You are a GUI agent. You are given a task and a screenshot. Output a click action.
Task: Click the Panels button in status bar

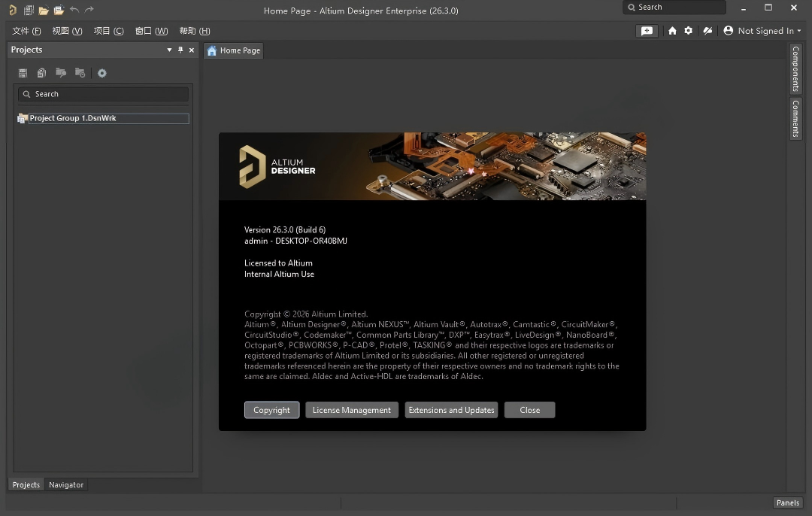point(788,502)
